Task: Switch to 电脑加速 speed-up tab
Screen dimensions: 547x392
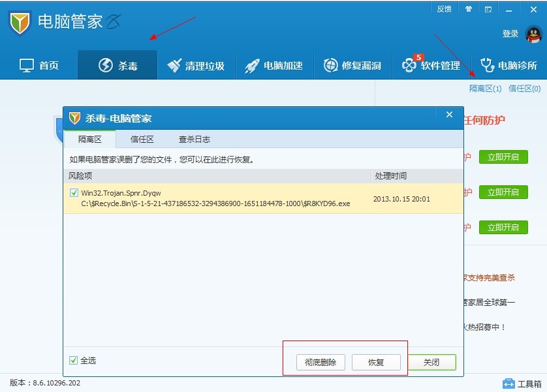Action: pyautogui.click(x=274, y=65)
